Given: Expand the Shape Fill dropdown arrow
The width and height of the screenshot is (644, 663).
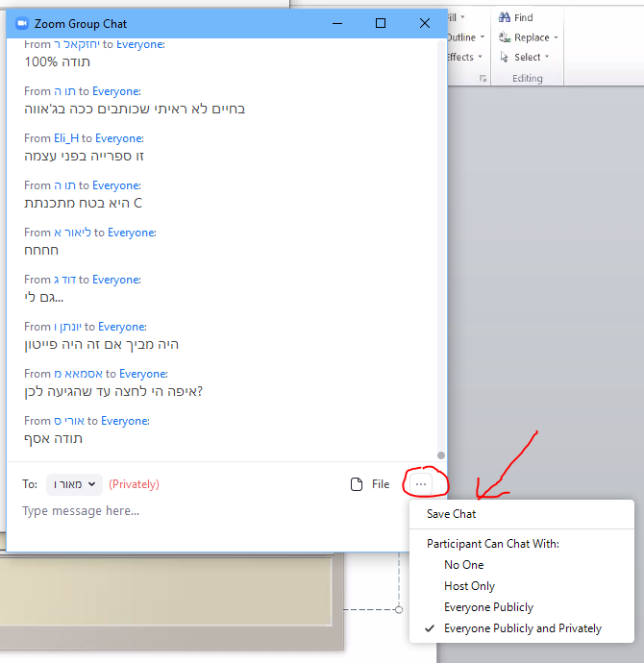Looking at the screenshot, I should [x=462, y=17].
